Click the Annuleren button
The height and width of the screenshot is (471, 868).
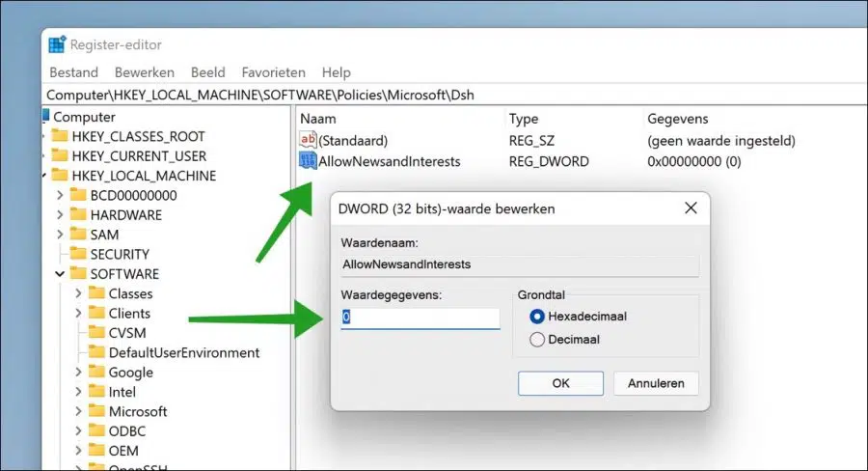(x=656, y=383)
